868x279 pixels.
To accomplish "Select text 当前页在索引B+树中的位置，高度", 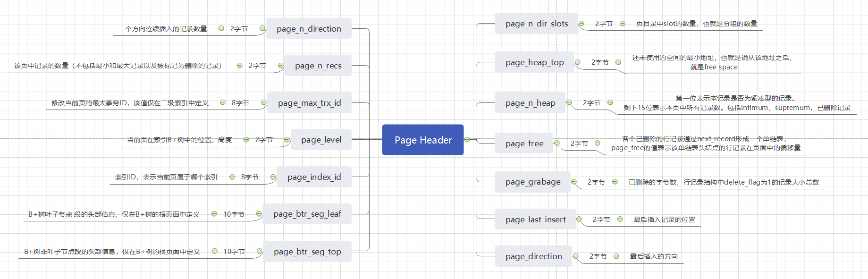I will click(x=179, y=140).
